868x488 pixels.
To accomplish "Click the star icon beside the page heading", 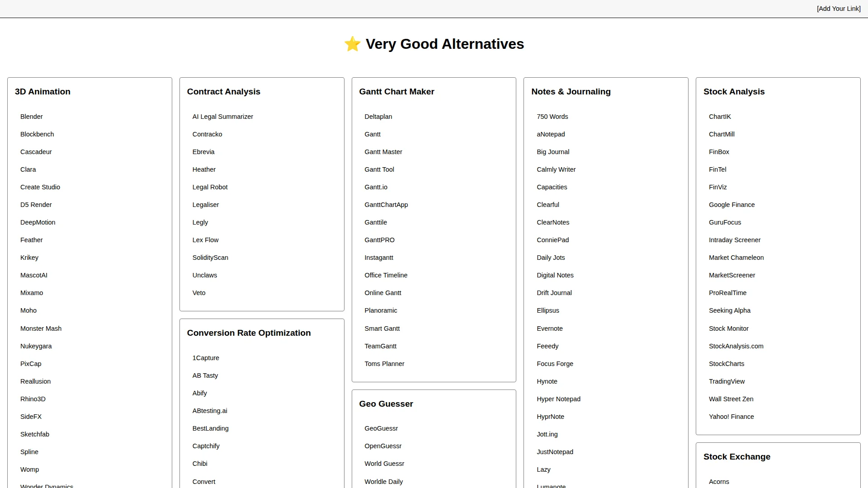I will point(352,44).
